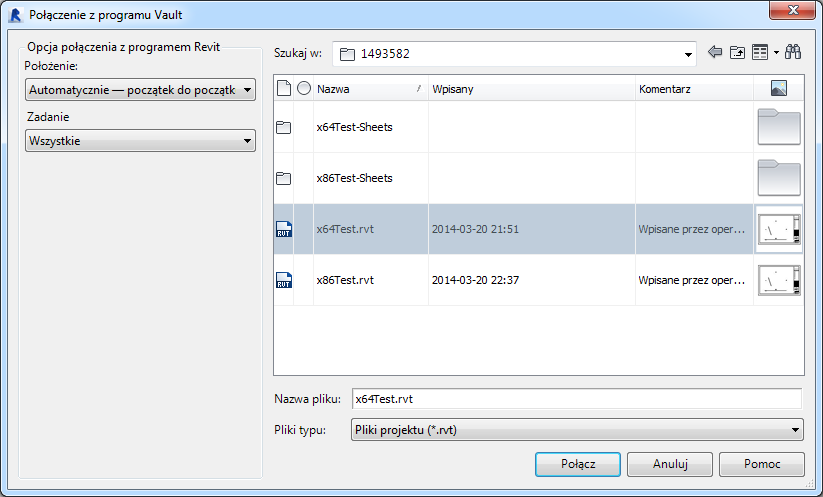Open the Views menu icon
The width and height of the screenshot is (823, 497).
tap(759, 52)
